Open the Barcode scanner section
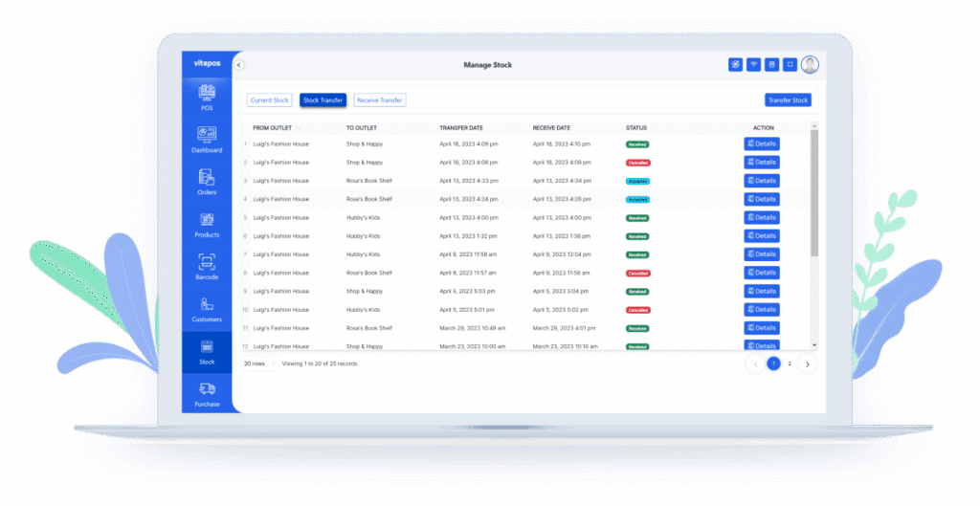Screen dimensions: 980x506 (207, 267)
